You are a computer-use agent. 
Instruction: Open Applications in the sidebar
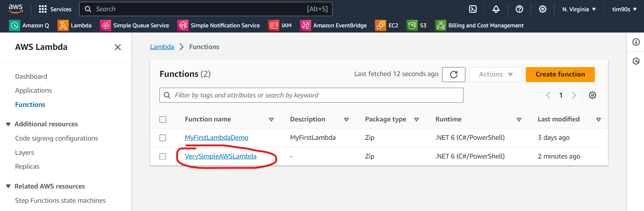[x=33, y=90]
